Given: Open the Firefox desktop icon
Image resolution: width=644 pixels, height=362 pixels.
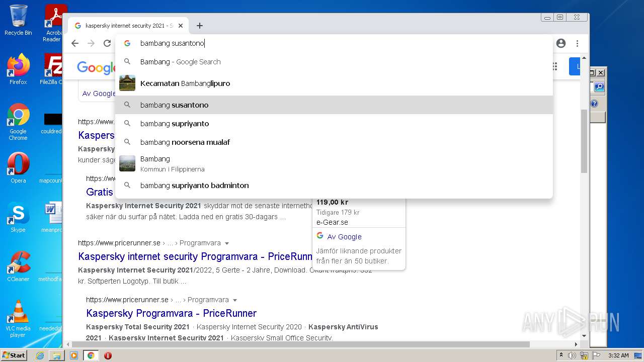Looking at the screenshot, I should point(18,69).
